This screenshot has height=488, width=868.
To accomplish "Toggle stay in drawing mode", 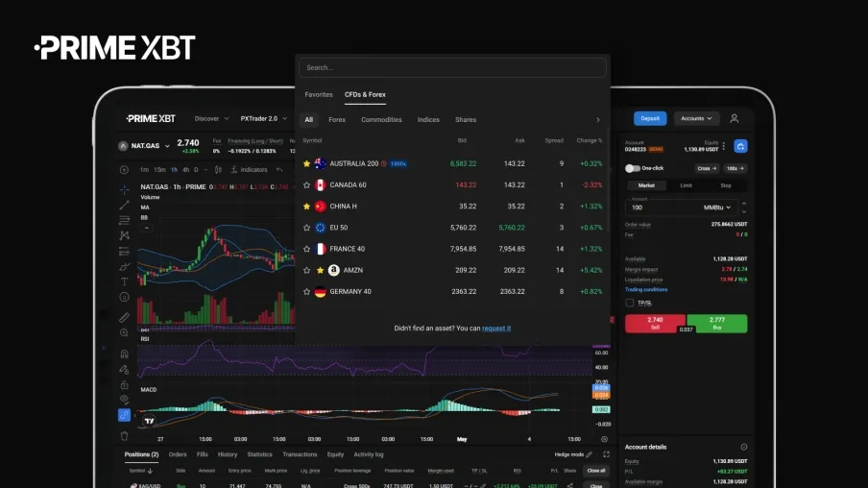I will 124,370.
